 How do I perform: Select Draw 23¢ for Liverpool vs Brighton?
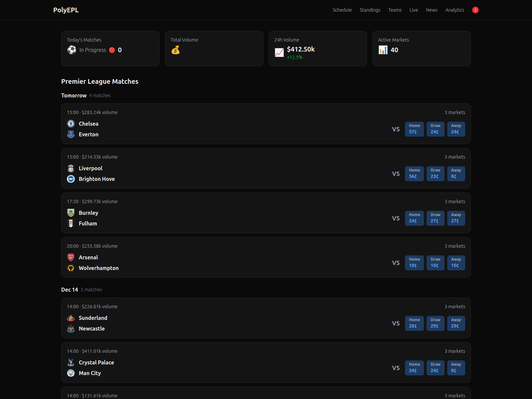[x=436, y=174]
